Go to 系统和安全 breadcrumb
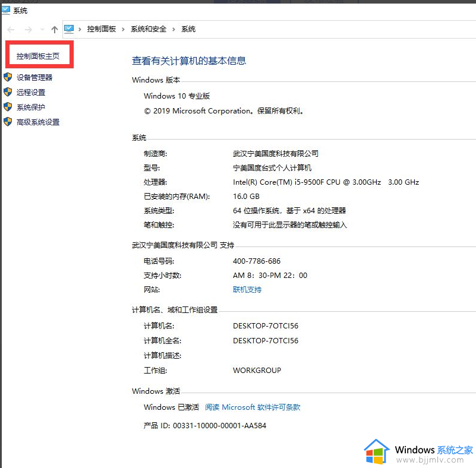This screenshot has width=476, height=468. click(x=149, y=29)
